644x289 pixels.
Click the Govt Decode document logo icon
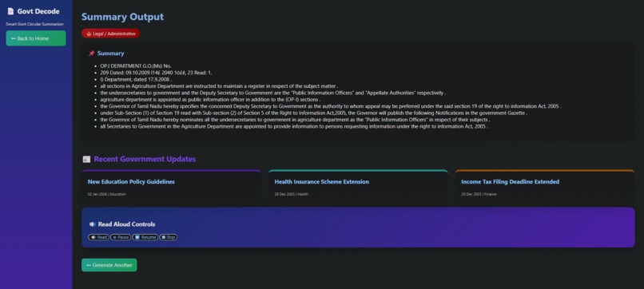tap(10, 11)
